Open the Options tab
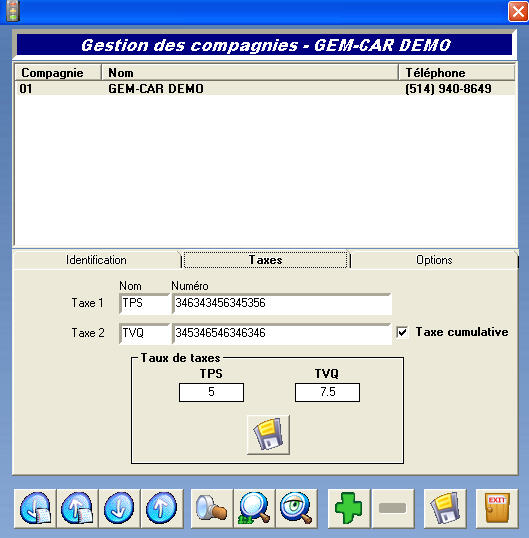Screen dimensions: 529x538 coord(434,260)
